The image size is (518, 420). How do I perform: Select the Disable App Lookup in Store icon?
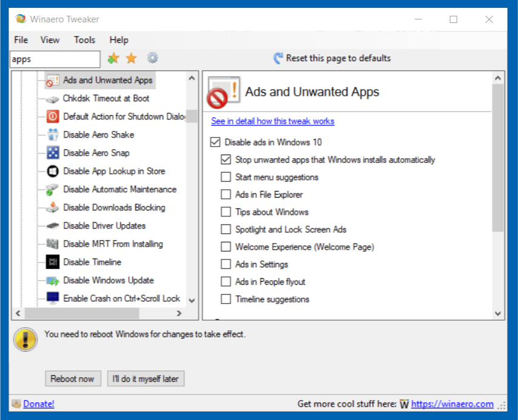(x=53, y=171)
